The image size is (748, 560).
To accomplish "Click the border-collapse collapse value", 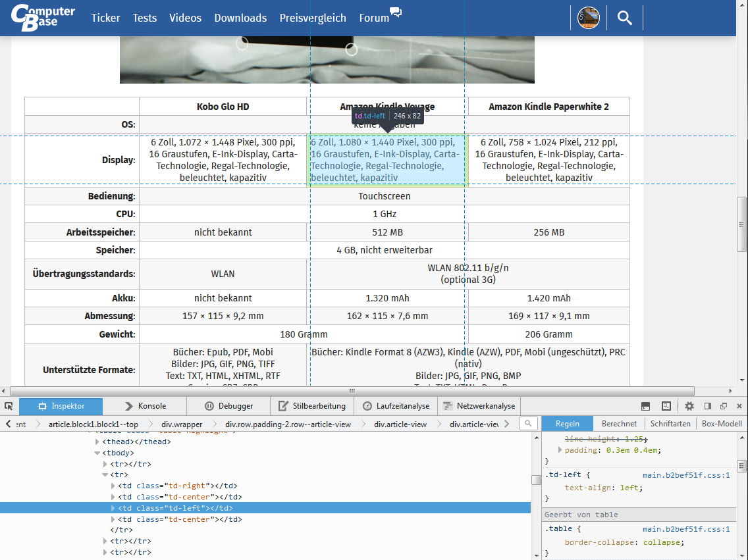I will (x=662, y=542).
